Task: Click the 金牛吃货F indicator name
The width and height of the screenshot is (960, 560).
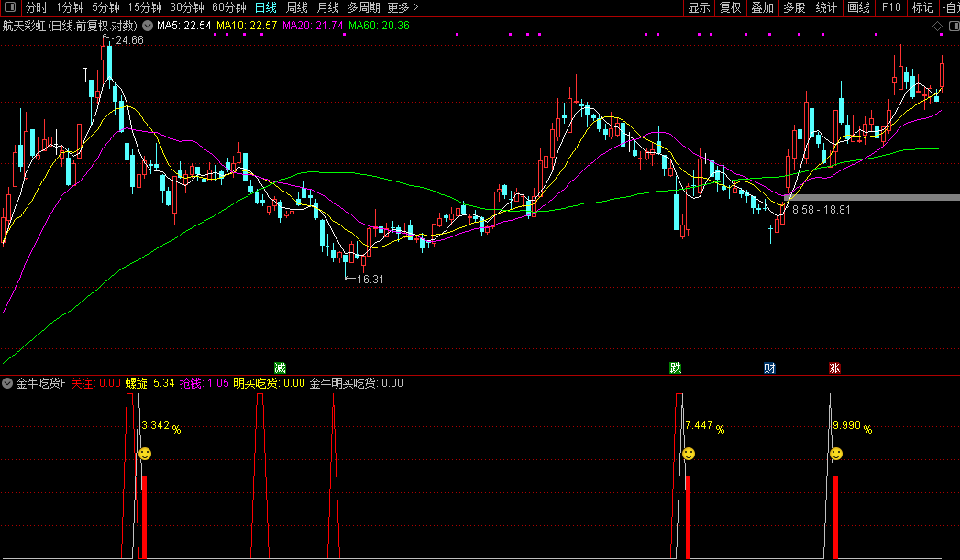Action: [x=41, y=384]
